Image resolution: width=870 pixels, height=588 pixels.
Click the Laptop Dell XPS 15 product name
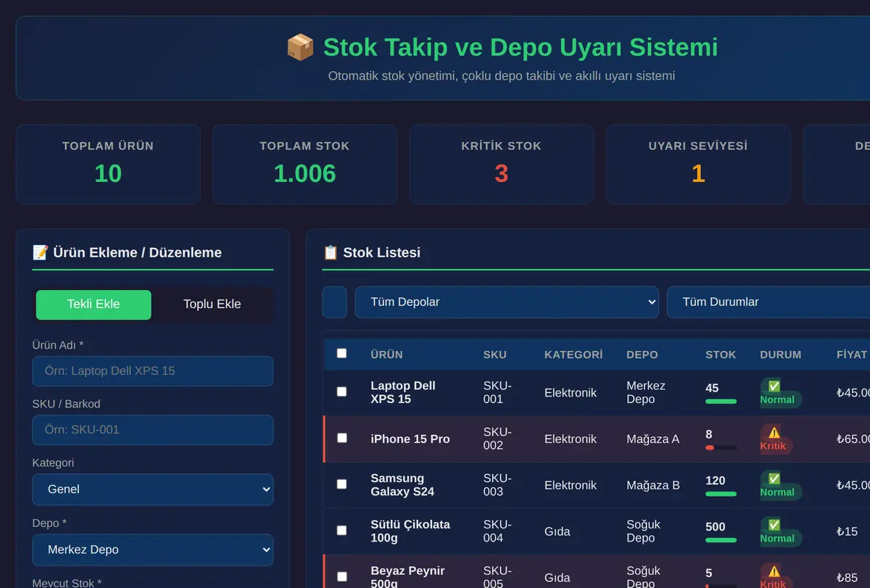pos(403,392)
